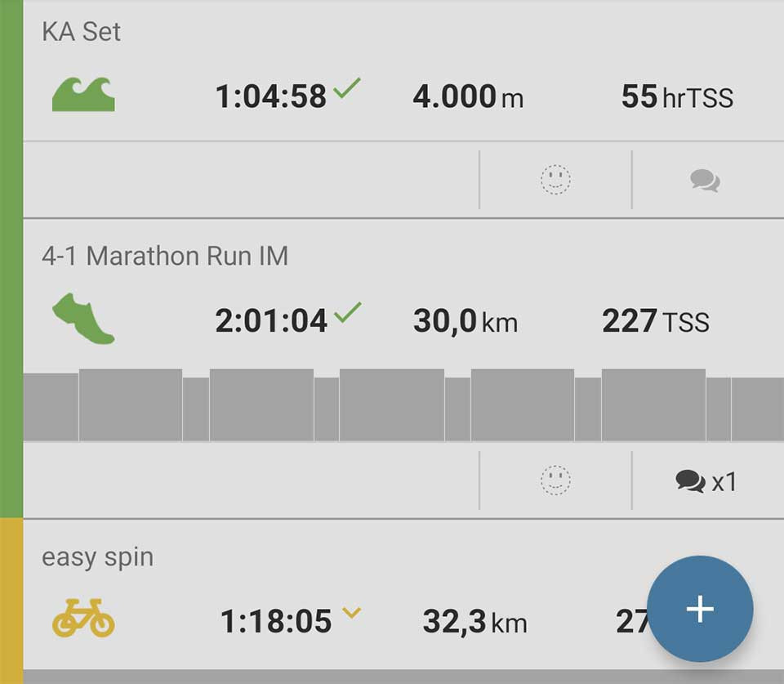
Task: Open smiley feedback for KA Set workout
Action: [555, 180]
